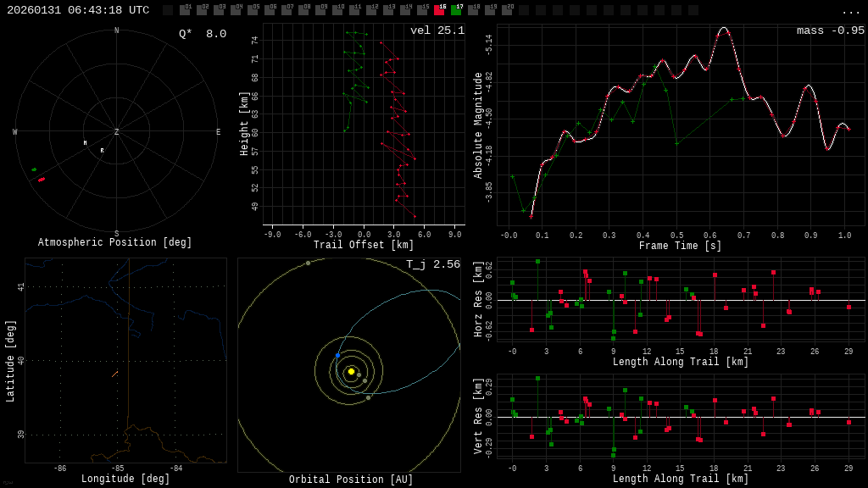Click Length Along Trail label under vertical residuals
The height and width of the screenshot is (488, 868).
pos(681,479)
